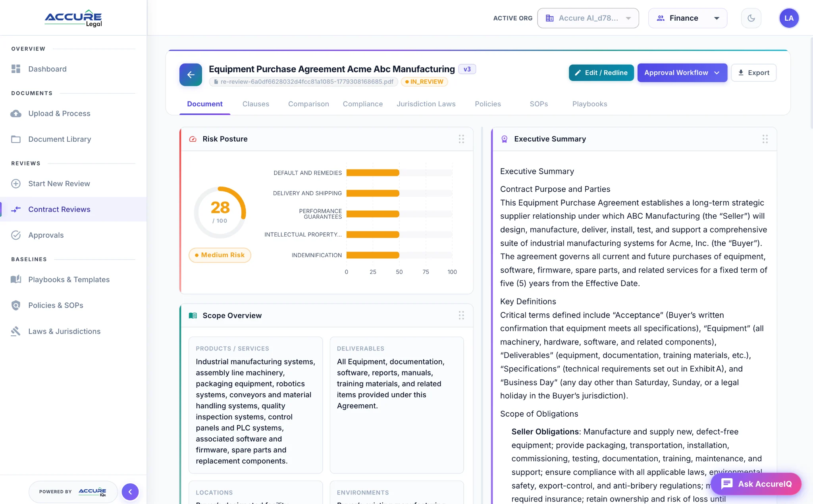Click the IN_REVIEW status badge
The width and height of the screenshot is (813, 504).
424,82
